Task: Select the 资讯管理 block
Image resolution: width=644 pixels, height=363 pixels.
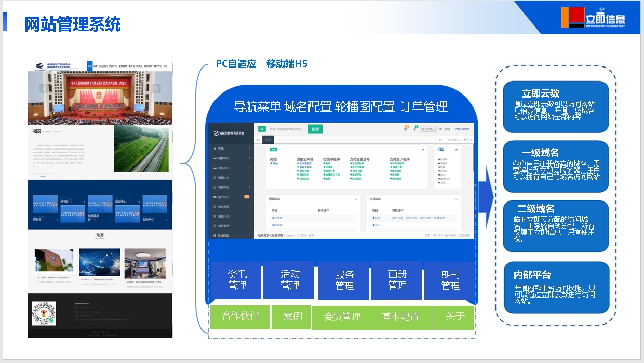Action: click(x=237, y=279)
